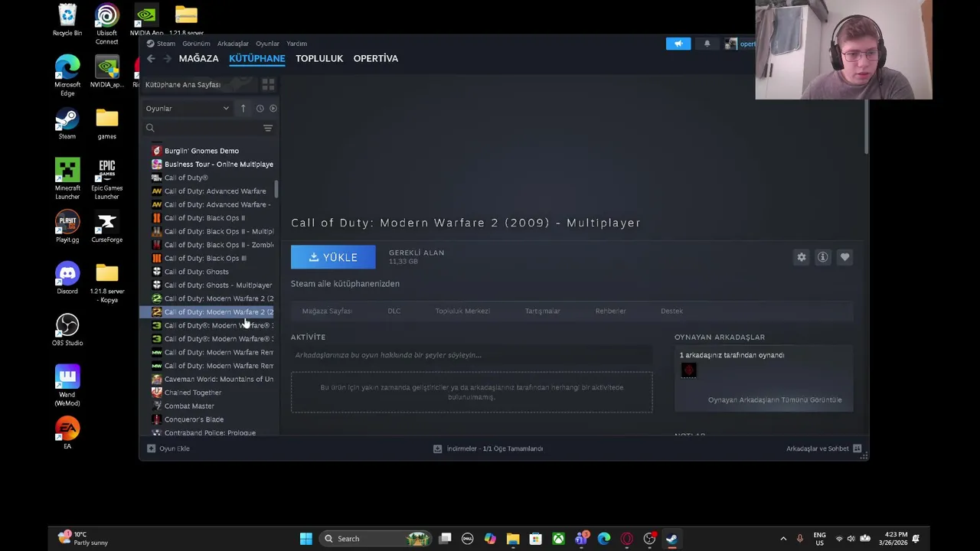Switch to the MAĞAZA tab
980x551 pixels.
pyautogui.click(x=198, y=59)
